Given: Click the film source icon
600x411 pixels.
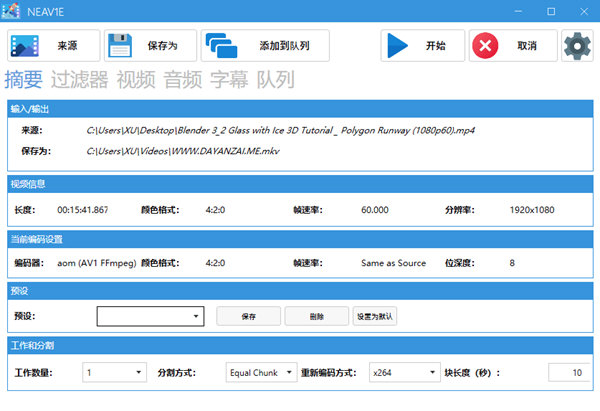Looking at the screenshot, I should [x=27, y=46].
